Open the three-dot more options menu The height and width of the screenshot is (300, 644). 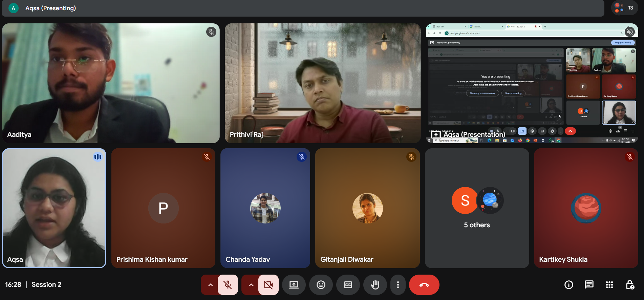398,285
